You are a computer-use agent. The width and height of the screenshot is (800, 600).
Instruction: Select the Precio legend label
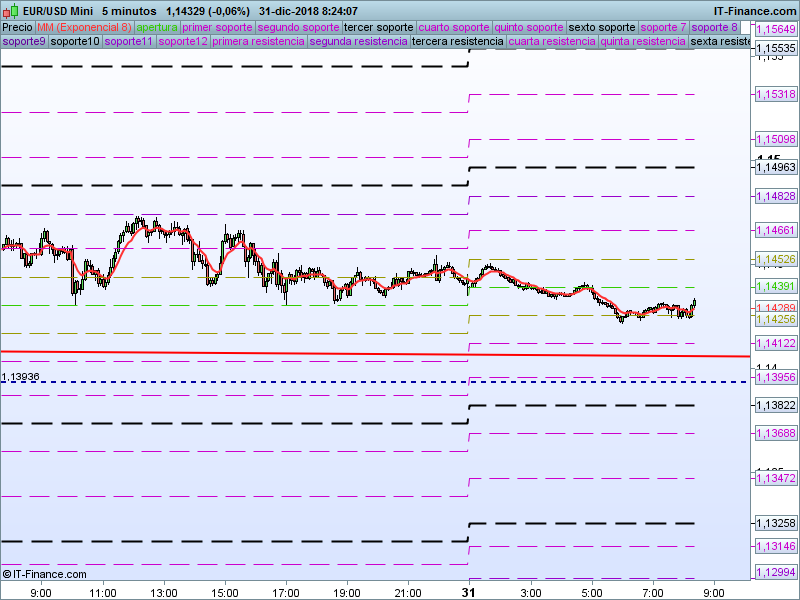coord(17,27)
